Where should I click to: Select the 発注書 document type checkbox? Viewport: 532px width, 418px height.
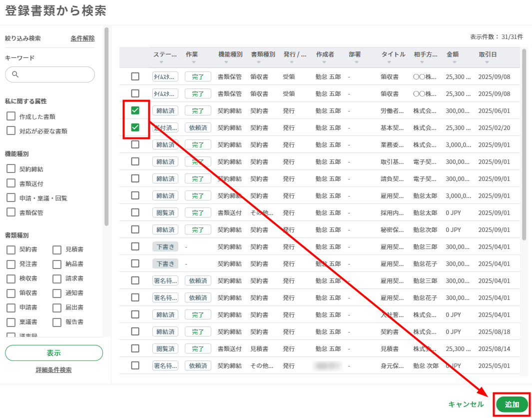(11, 264)
